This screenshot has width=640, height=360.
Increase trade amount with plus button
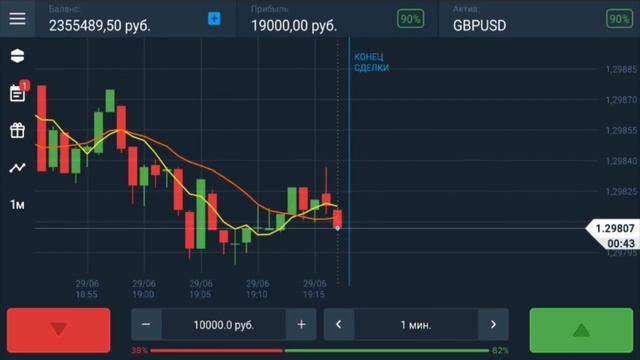pos(301,324)
